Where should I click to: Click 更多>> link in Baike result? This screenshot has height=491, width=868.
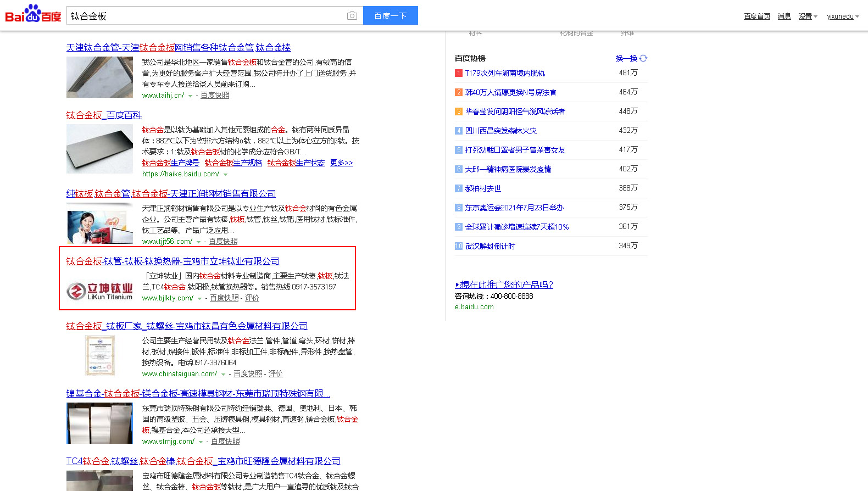tap(341, 163)
